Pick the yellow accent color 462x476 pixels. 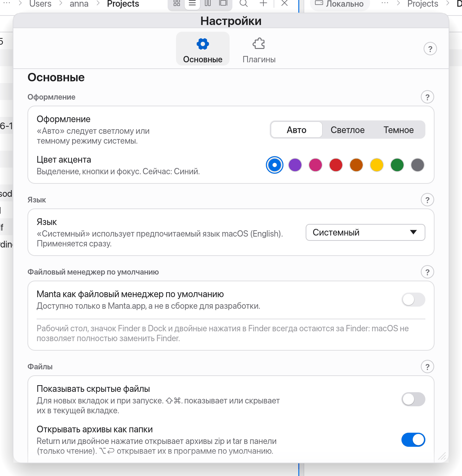(x=377, y=165)
